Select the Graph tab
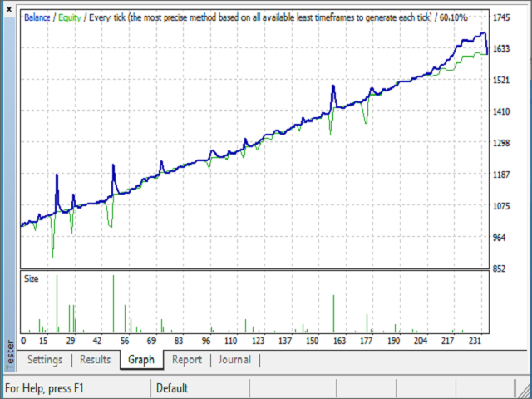Screen dimensions: 532x399 [141, 360]
